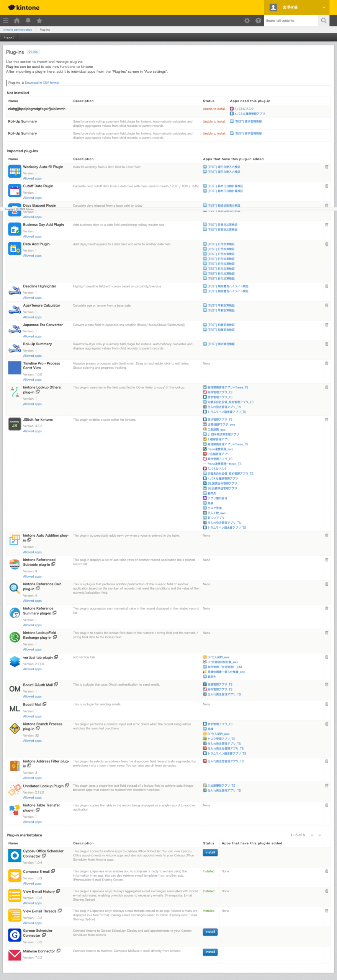Open the Plug-ins Help link
This screenshot has height=980, width=337.
(33, 52)
